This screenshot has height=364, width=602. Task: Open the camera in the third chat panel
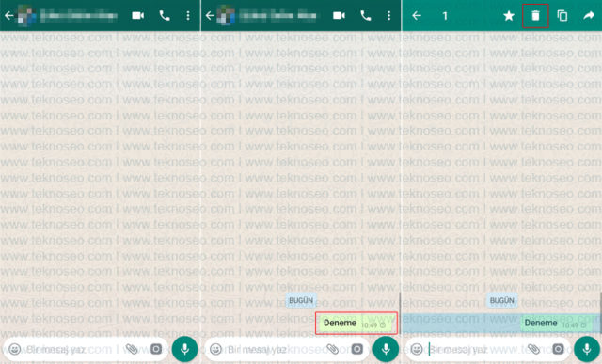[x=558, y=349]
